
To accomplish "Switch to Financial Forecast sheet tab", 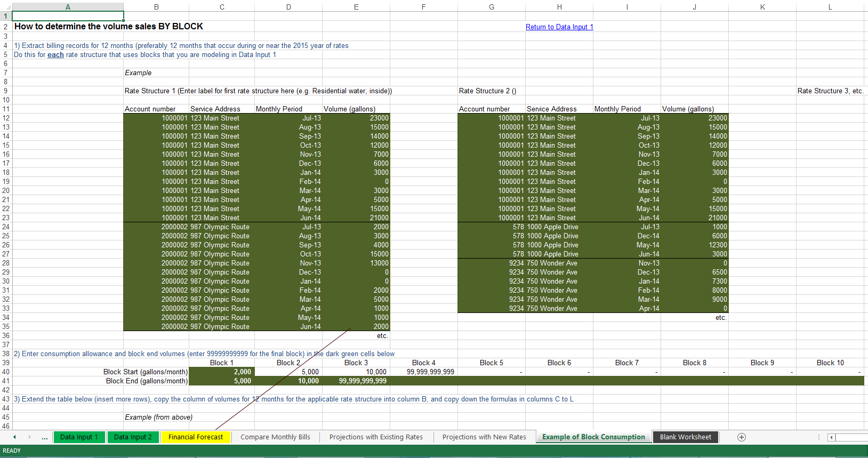I will pyautogui.click(x=196, y=437).
